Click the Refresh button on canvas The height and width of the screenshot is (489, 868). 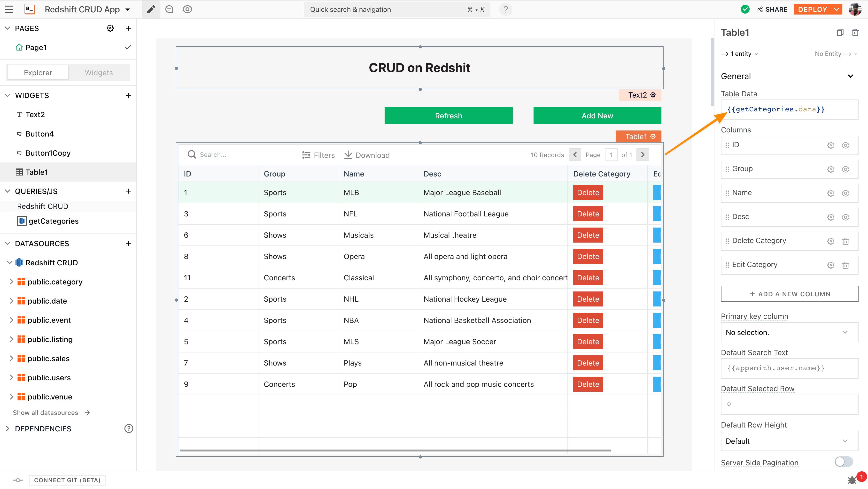448,115
